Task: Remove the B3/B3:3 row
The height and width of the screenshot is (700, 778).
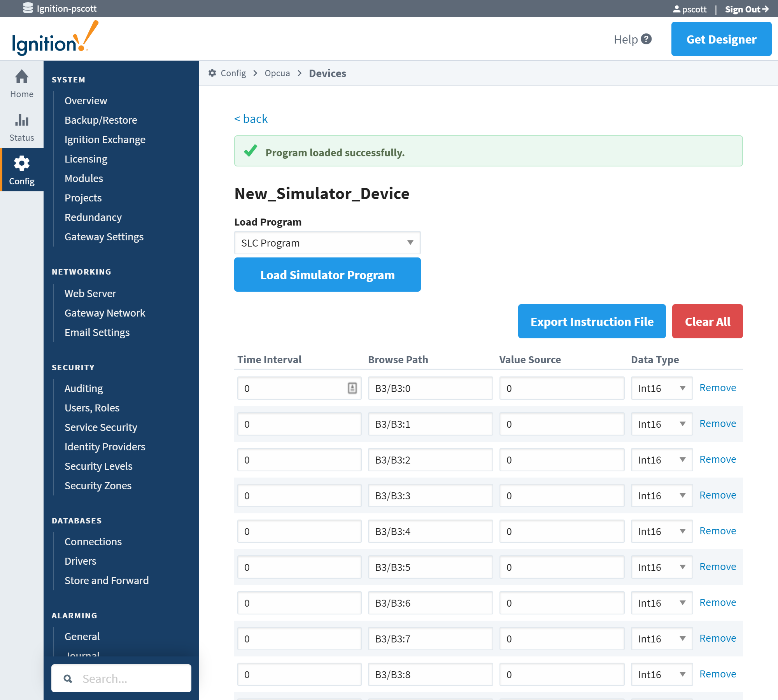Action: tap(718, 495)
